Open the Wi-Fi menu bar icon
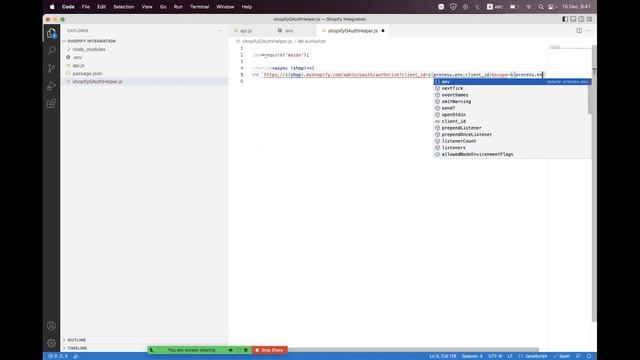 click(x=529, y=7)
